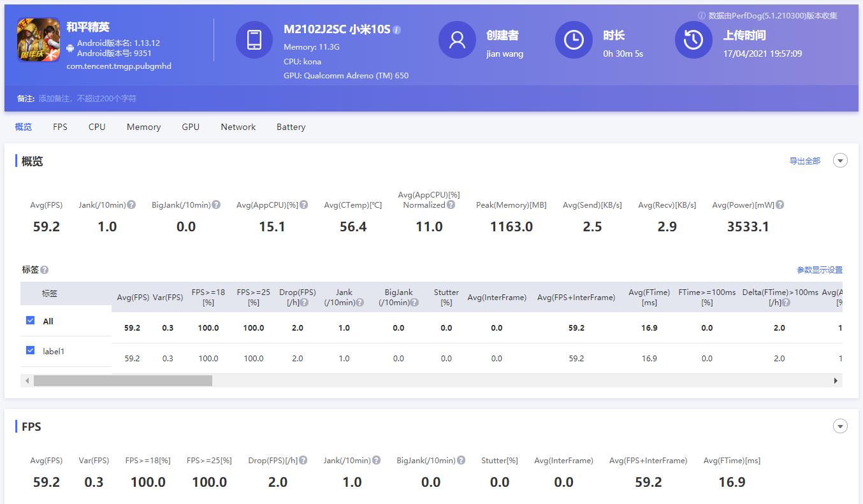
Task: Click the help icon beside Jank(/10min)
Action: pyautogui.click(x=131, y=205)
